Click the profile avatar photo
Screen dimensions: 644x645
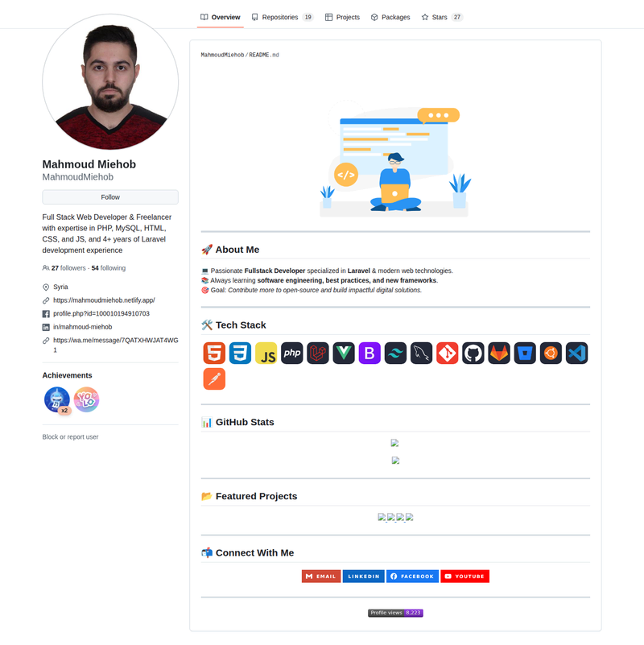point(110,82)
